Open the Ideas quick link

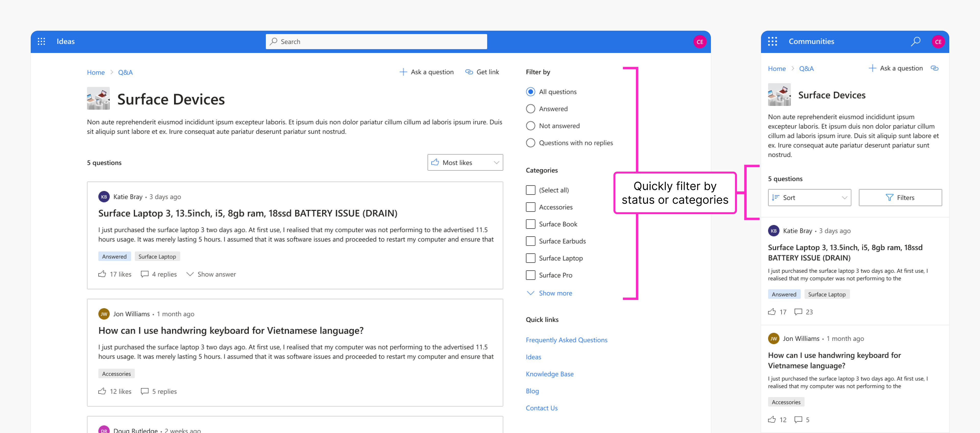click(x=533, y=357)
